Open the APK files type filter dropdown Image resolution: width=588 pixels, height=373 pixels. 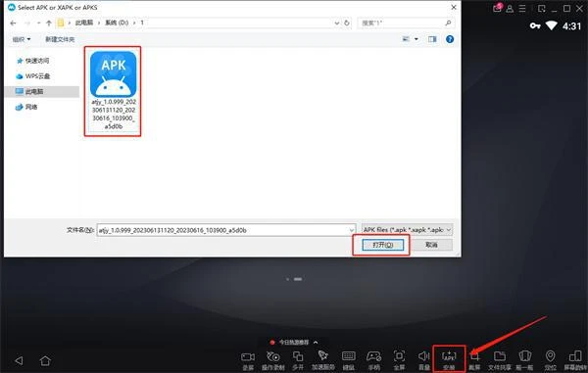[407, 230]
